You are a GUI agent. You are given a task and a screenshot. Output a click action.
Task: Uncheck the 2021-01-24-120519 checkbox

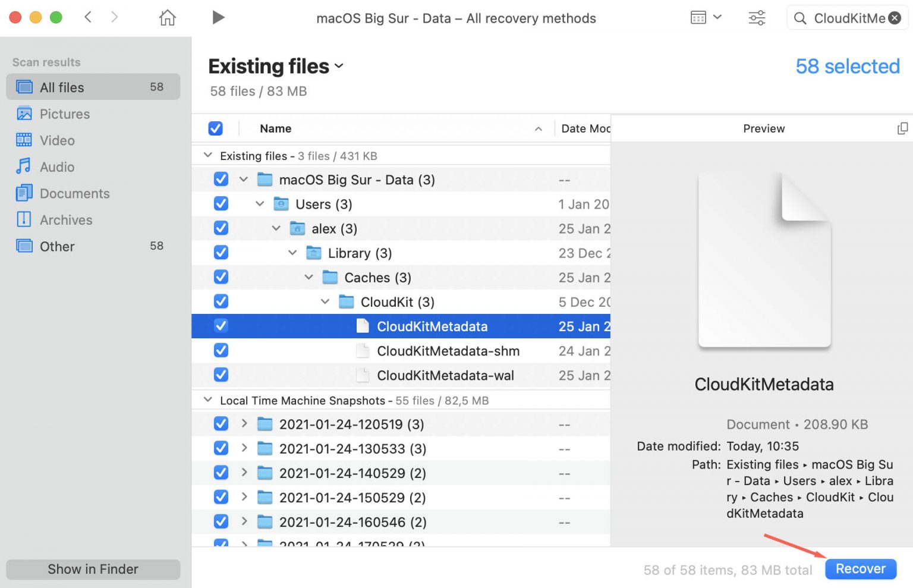[x=221, y=423]
